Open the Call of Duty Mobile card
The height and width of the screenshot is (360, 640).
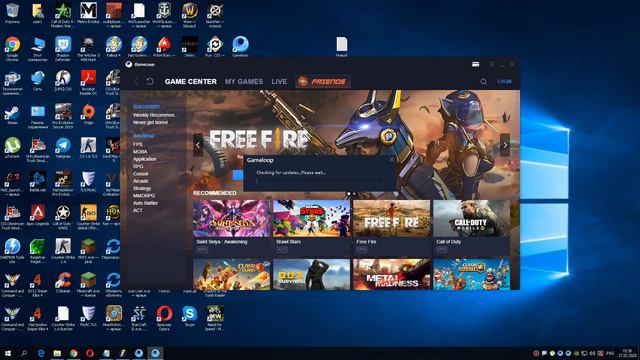(471, 227)
